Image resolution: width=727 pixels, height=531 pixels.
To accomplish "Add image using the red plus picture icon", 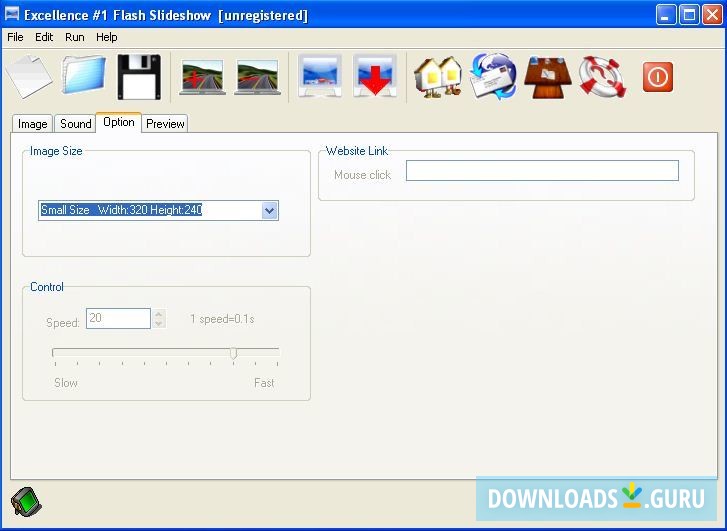I will [x=202, y=77].
